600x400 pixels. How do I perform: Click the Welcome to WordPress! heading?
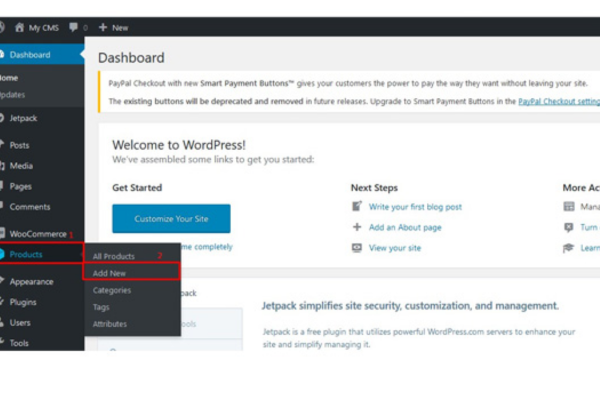(x=179, y=145)
